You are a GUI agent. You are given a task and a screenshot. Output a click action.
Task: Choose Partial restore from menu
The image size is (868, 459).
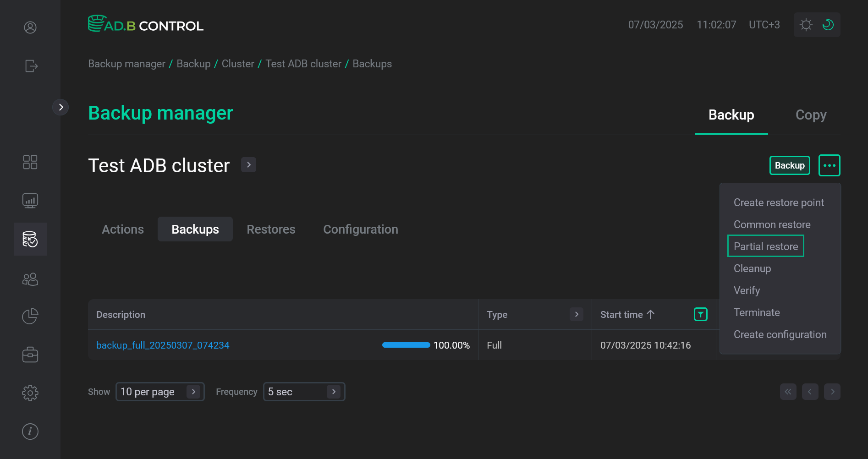766,246
